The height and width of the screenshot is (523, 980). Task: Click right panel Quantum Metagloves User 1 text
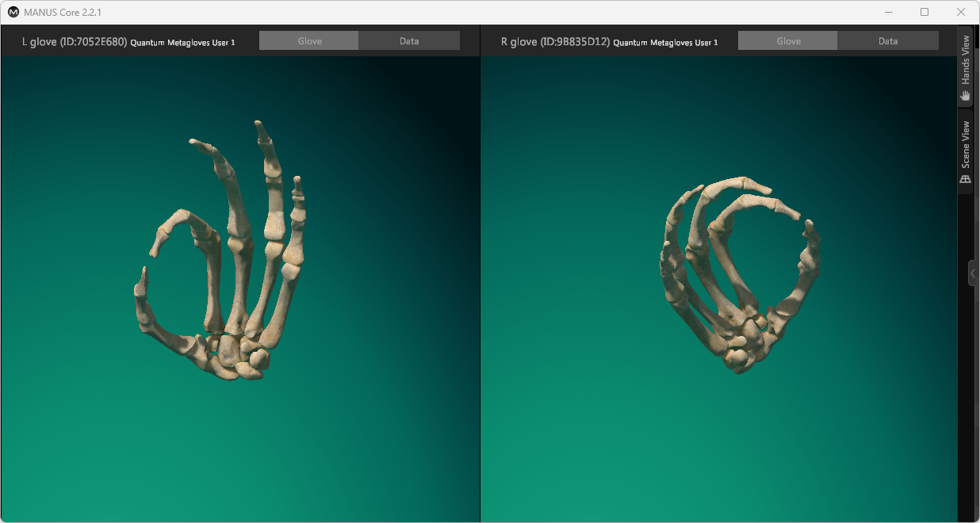pyautogui.click(x=665, y=43)
